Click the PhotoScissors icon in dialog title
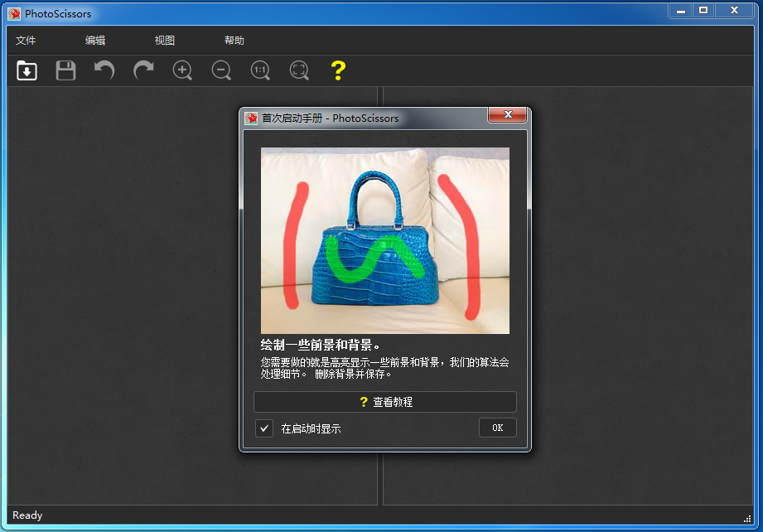763x532 pixels. 251,118
